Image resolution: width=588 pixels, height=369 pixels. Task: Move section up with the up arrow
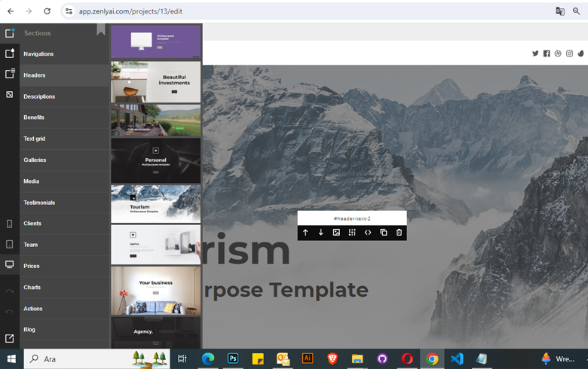click(305, 233)
